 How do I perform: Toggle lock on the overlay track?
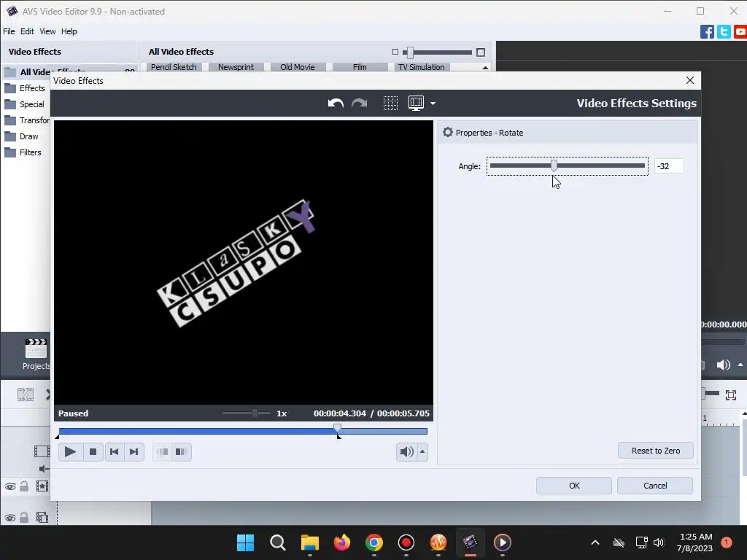pos(24,518)
